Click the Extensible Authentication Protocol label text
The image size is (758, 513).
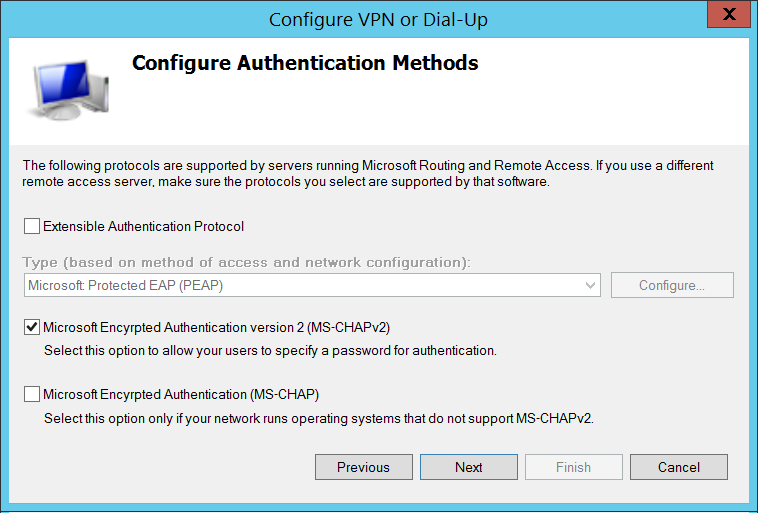pyautogui.click(x=143, y=226)
